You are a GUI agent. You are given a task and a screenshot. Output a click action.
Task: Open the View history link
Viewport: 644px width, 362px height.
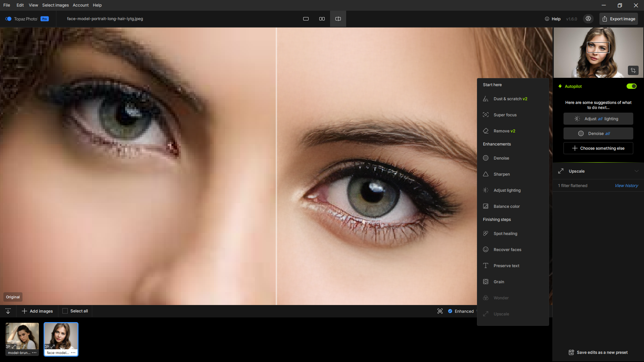tap(626, 186)
